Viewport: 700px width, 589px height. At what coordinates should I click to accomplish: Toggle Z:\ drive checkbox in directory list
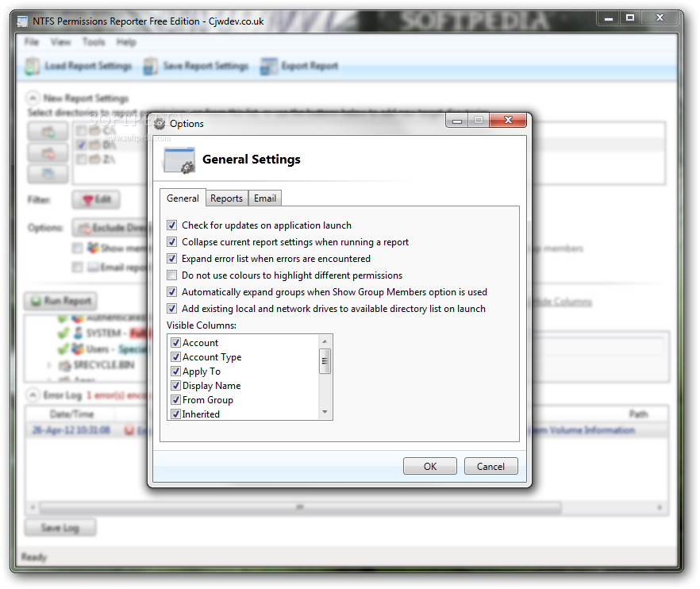point(81,159)
